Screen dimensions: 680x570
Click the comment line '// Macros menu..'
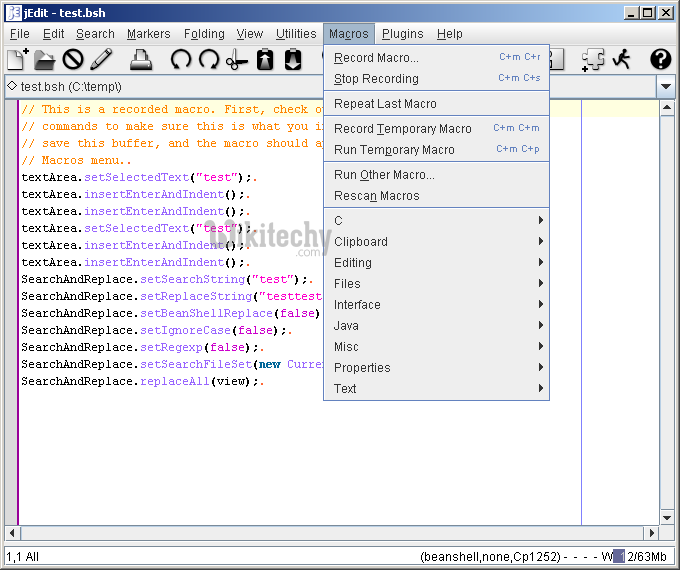tap(76, 161)
